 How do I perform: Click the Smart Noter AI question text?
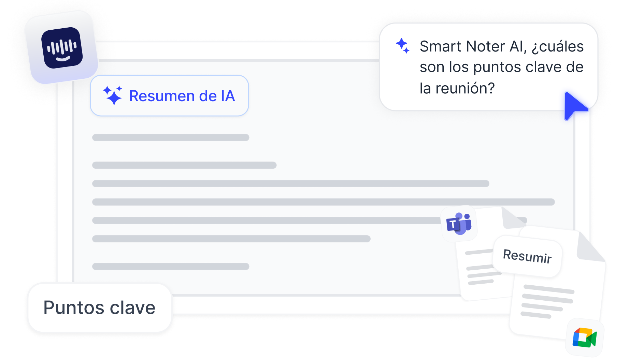[x=501, y=67]
